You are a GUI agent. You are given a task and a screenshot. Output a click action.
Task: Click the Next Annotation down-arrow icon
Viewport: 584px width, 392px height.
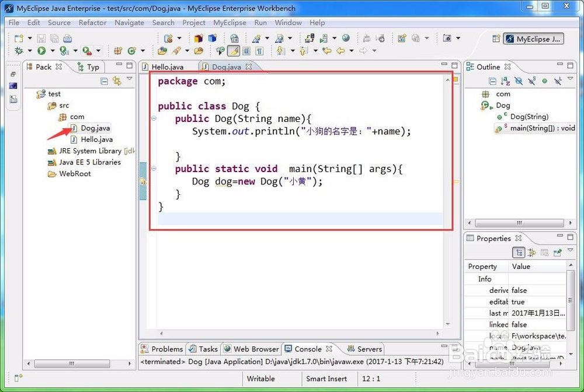pos(280,51)
